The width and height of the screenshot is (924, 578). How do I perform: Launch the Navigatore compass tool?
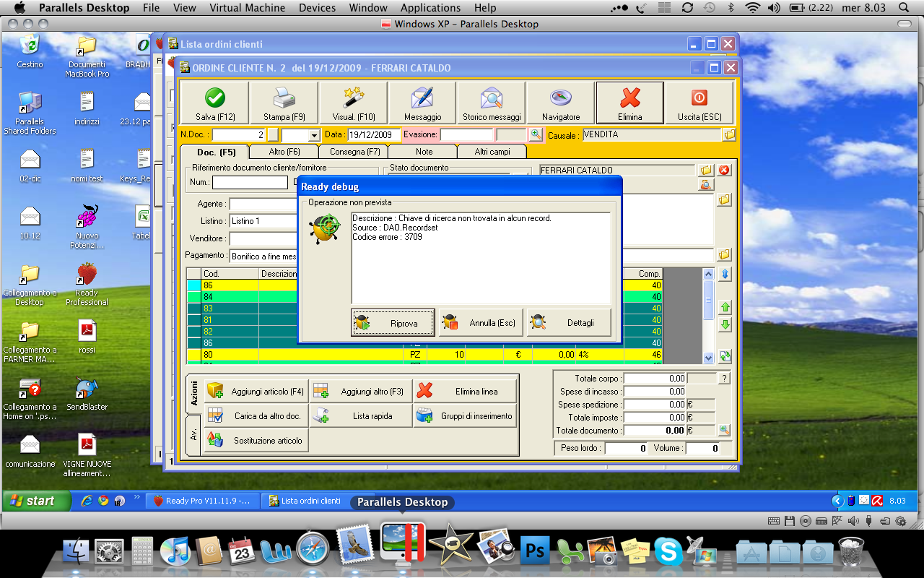click(x=561, y=103)
